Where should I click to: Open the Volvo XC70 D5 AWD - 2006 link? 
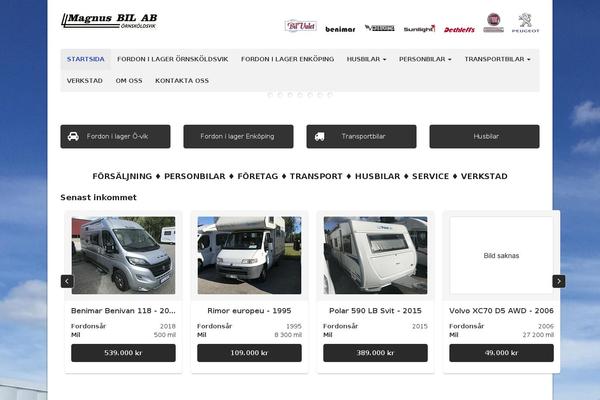click(501, 311)
